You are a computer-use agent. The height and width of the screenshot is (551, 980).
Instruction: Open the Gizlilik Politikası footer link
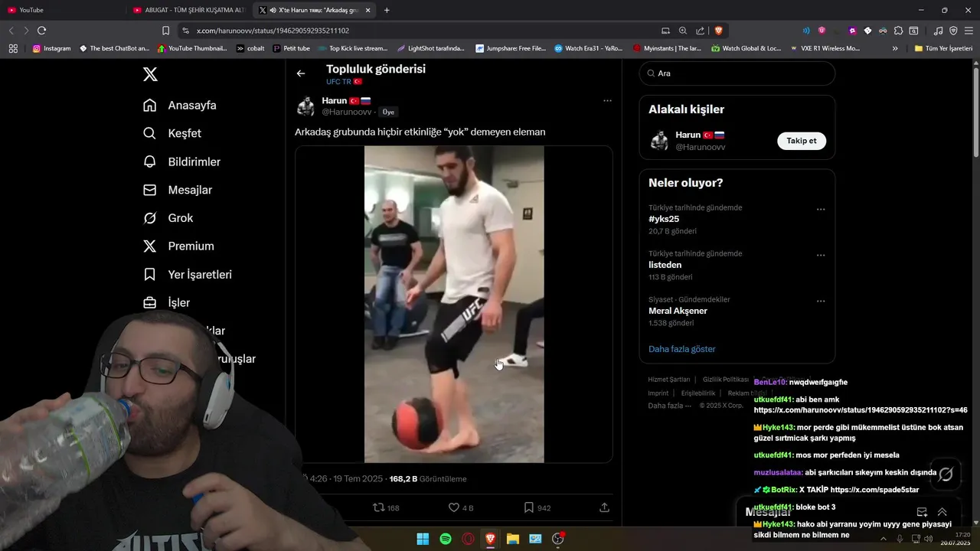click(726, 380)
